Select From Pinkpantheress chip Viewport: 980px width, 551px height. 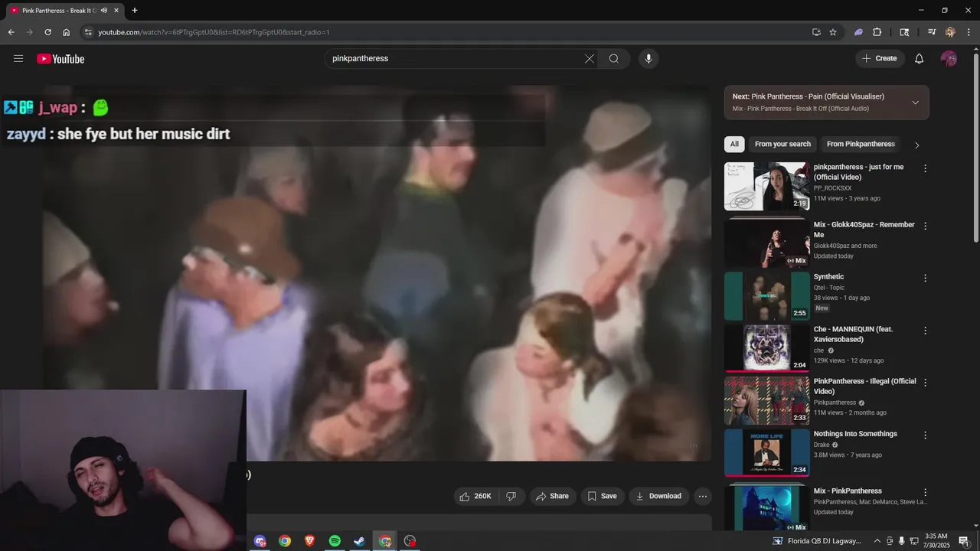[861, 144]
